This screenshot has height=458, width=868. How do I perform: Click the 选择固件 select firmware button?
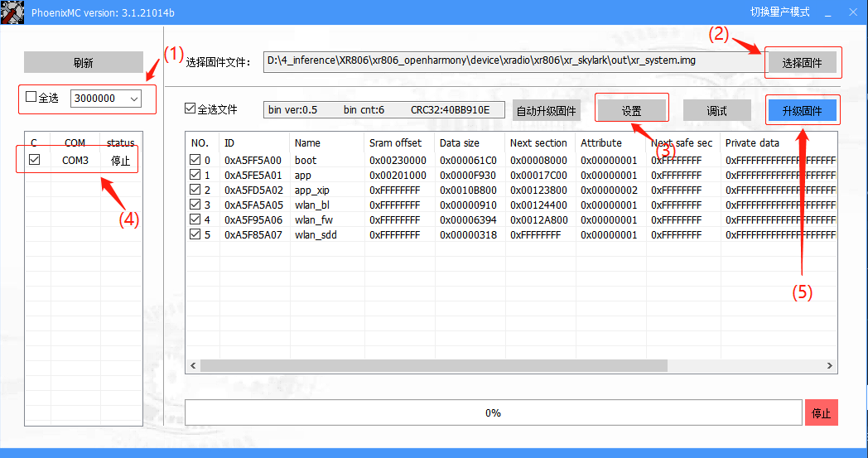coord(802,63)
